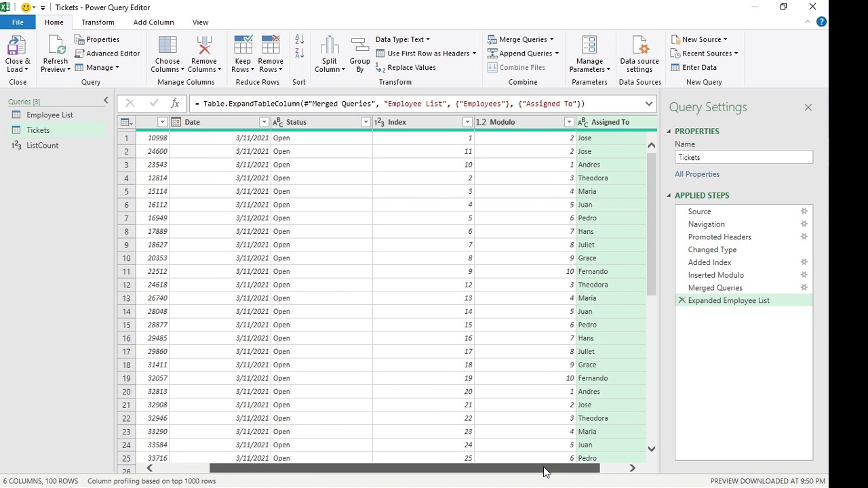Click the Group By icon
The width and height of the screenshot is (868, 488).
pos(359,45)
